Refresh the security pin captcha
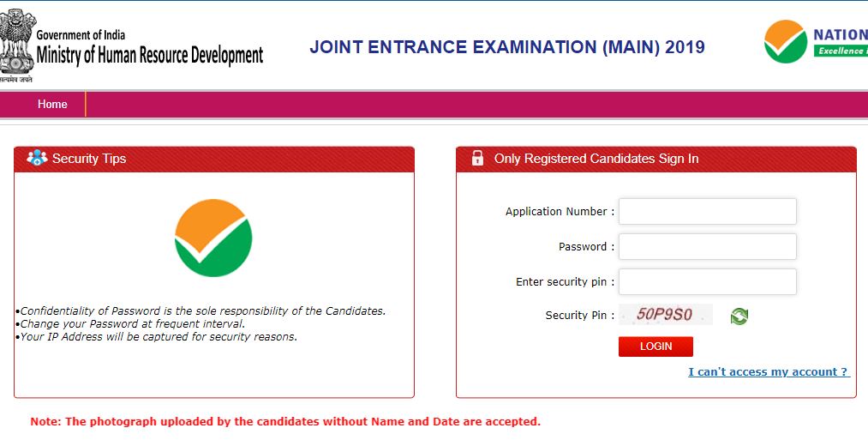Viewport: 868px width, 440px height. click(x=739, y=316)
